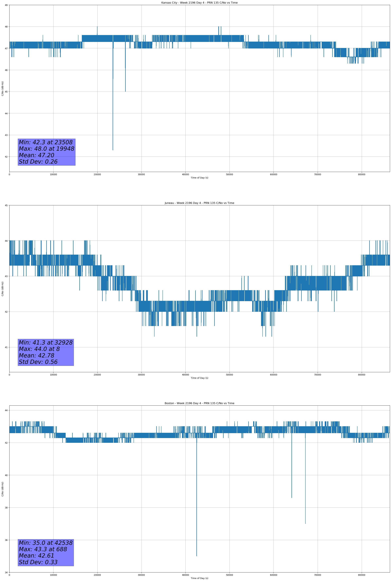Screen dimensions: 392x581
Task: Click the Kansas City minimum dip at 42.3
Action: (x=113, y=149)
